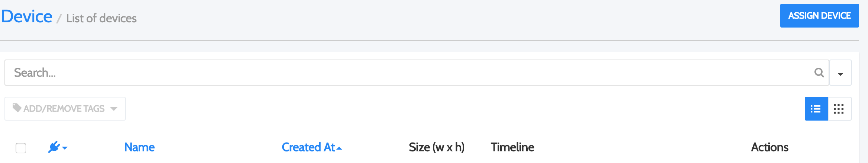Open the ADD/REMOVE TAGS dropdown arrow
868x163 pixels.
point(114,109)
